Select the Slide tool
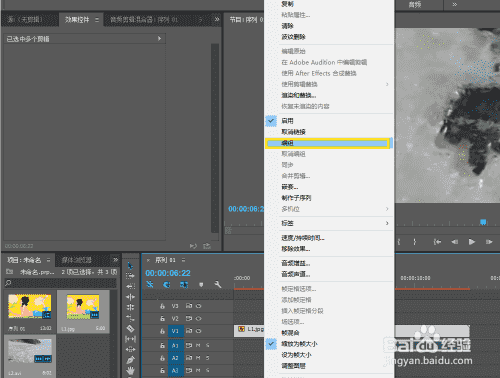Viewport: 500px width, 378px height. (130, 349)
